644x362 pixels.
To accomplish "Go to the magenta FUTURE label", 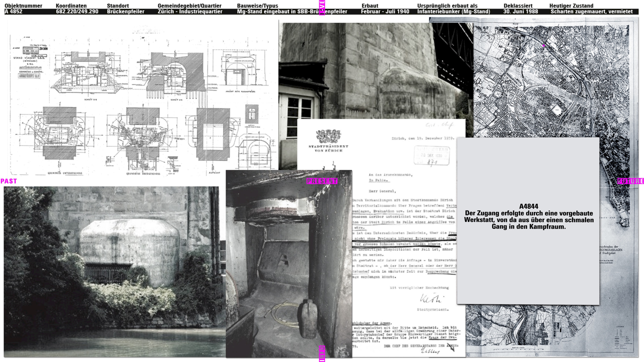I will point(630,181).
